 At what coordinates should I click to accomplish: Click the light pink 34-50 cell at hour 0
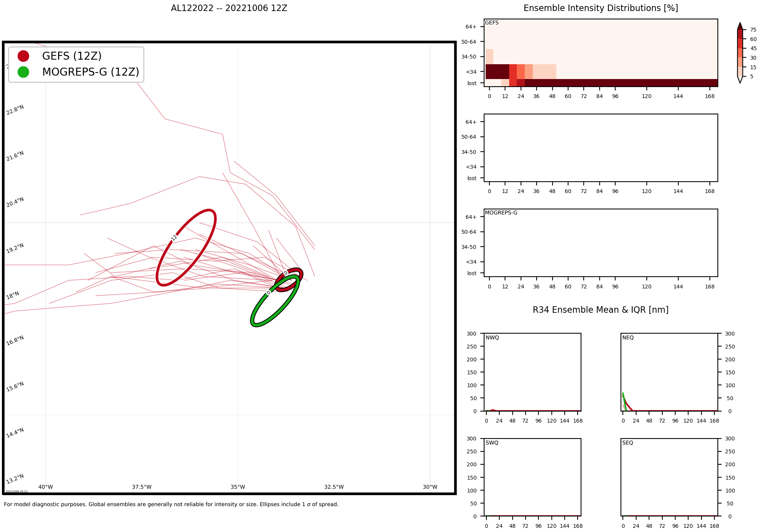pyautogui.click(x=489, y=57)
